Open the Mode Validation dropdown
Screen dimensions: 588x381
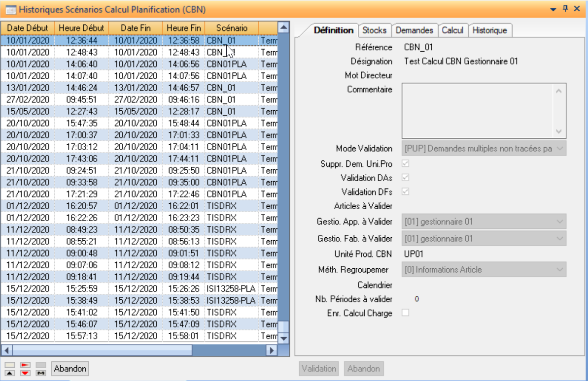pos(559,149)
